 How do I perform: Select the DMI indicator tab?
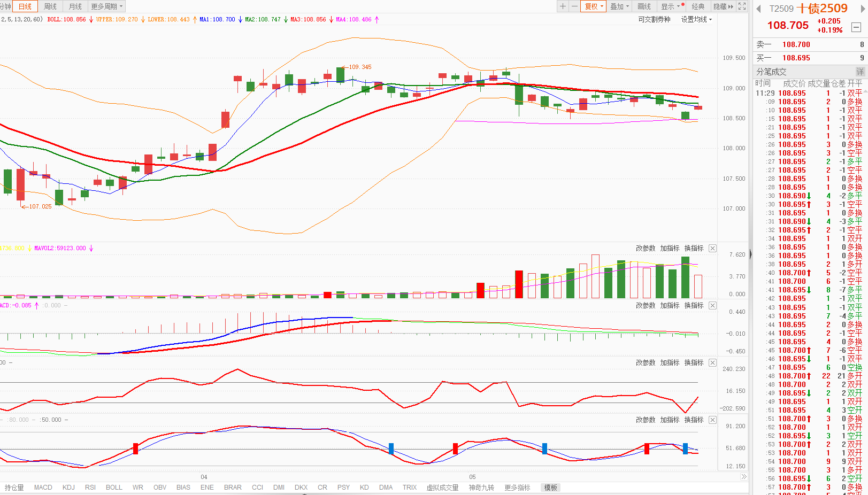(x=279, y=488)
